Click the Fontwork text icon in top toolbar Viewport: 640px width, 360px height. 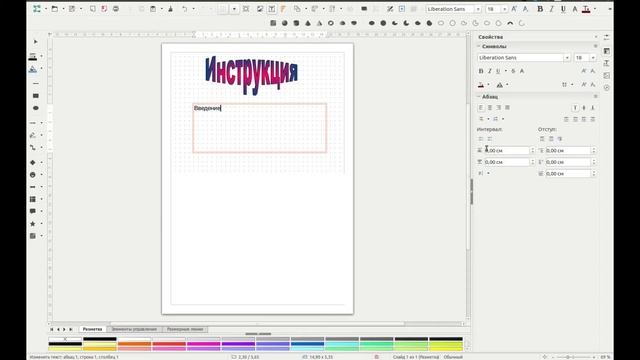tap(283, 9)
